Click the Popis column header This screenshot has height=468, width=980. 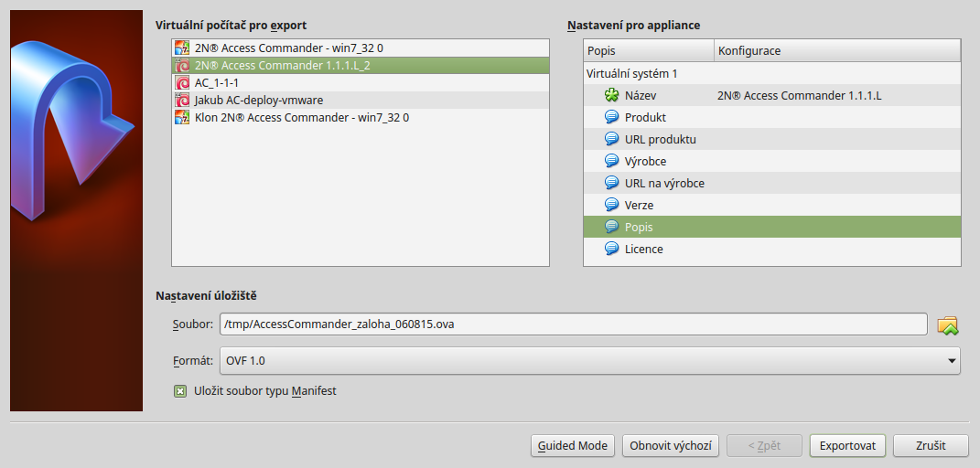(649, 50)
